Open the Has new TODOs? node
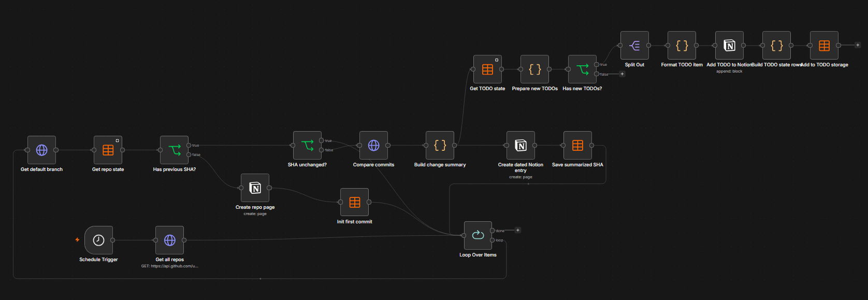The width and height of the screenshot is (868, 300). click(x=582, y=69)
